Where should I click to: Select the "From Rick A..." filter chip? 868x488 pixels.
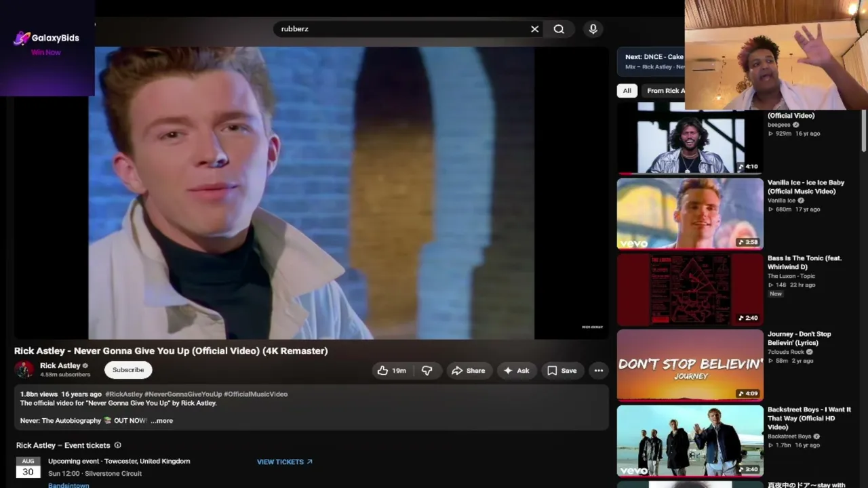point(664,91)
